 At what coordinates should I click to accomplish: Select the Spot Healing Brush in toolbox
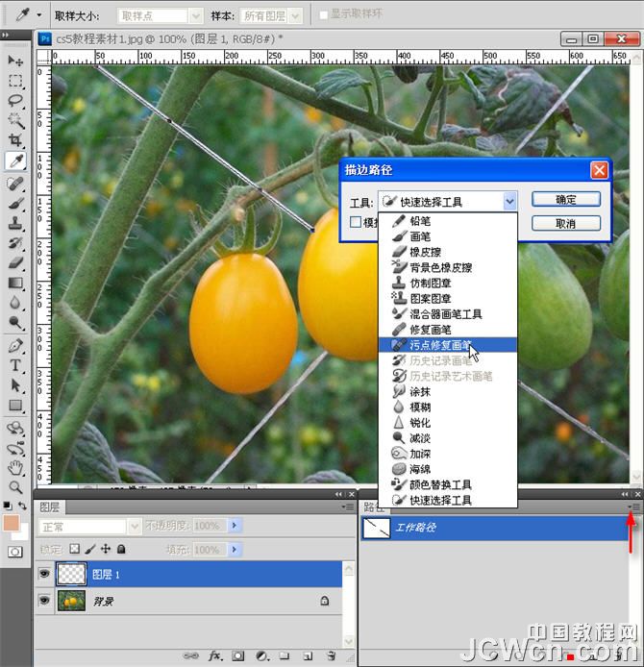click(x=15, y=184)
